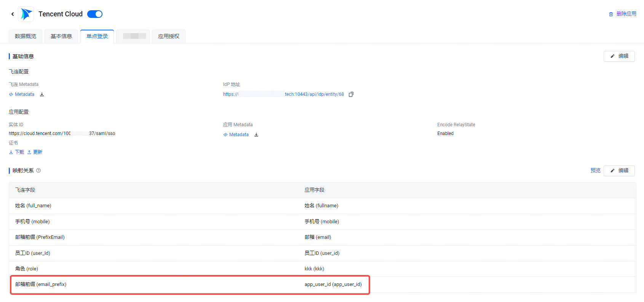Download 应用 Metadata via download icon
The width and height of the screenshot is (644, 302).
(256, 135)
